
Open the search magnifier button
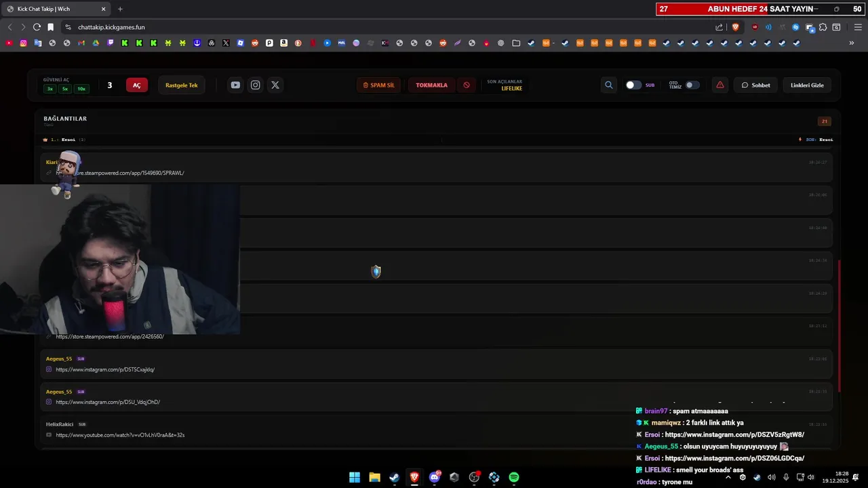pyautogui.click(x=608, y=85)
